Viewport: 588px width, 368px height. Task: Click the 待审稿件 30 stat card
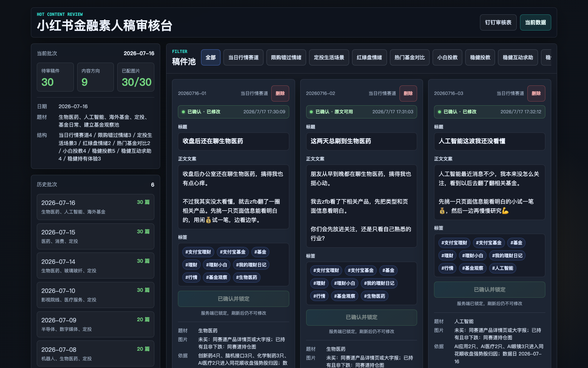point(55,77)
